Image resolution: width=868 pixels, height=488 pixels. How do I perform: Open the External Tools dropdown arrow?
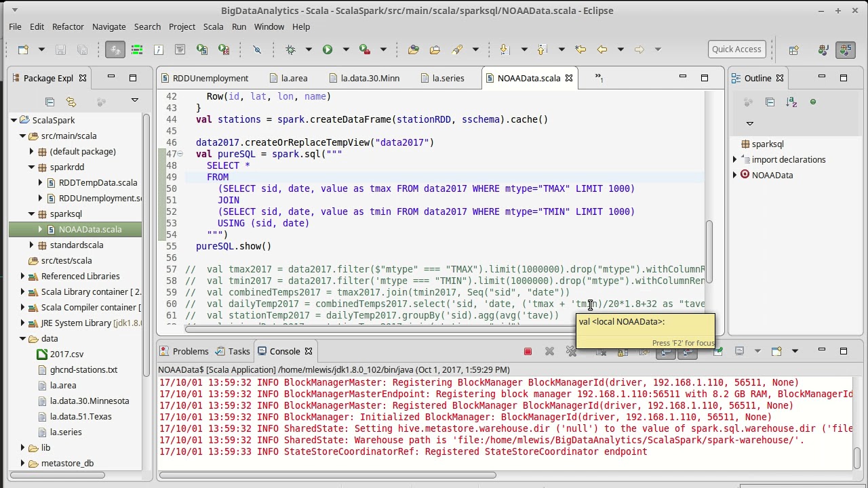[383, 49]
